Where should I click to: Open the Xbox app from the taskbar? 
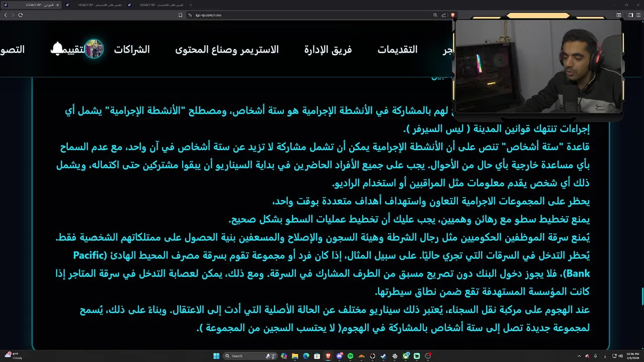pos(406,356)
